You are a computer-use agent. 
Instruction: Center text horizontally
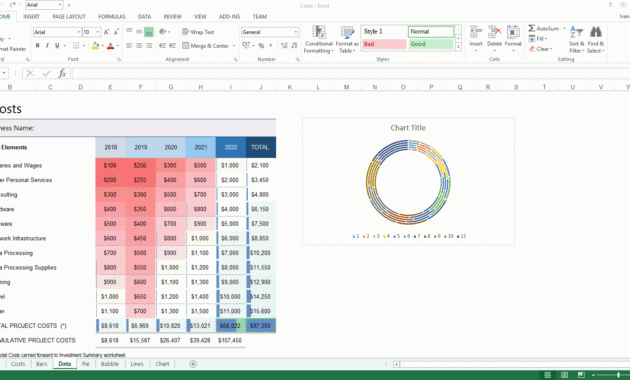point(139,46)
